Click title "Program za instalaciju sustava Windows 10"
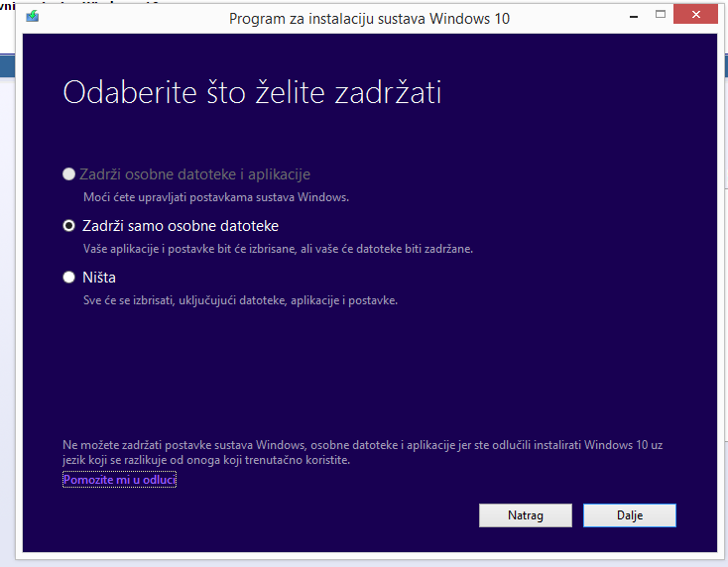The image size is (728, 567). coord(369,19)
